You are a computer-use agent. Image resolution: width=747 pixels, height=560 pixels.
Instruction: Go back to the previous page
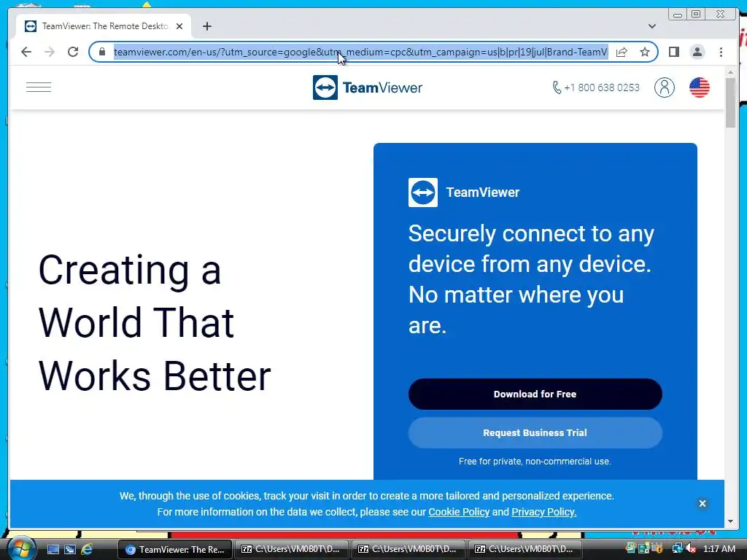pyautogui.click(x=26, y=52)
